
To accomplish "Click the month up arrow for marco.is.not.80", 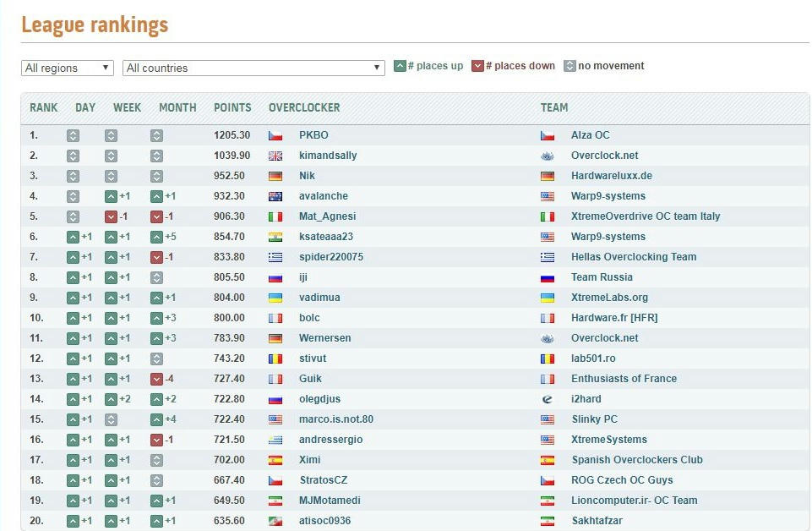I will click(156, 419).
